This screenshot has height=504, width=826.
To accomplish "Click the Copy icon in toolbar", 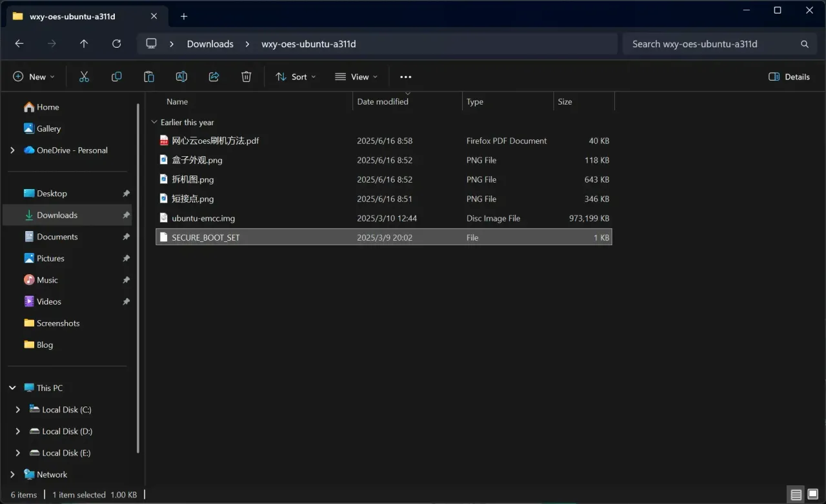I will [x=117, y=77].
